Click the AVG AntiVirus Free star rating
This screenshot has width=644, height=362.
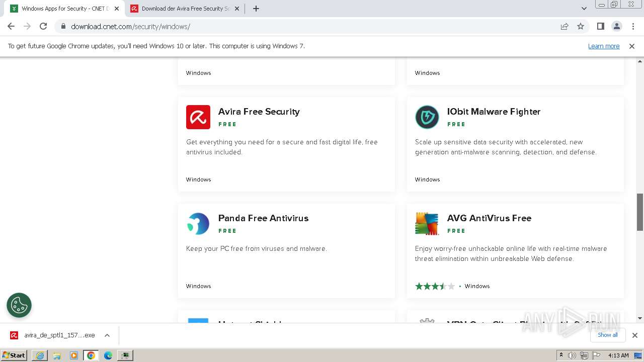435,286
